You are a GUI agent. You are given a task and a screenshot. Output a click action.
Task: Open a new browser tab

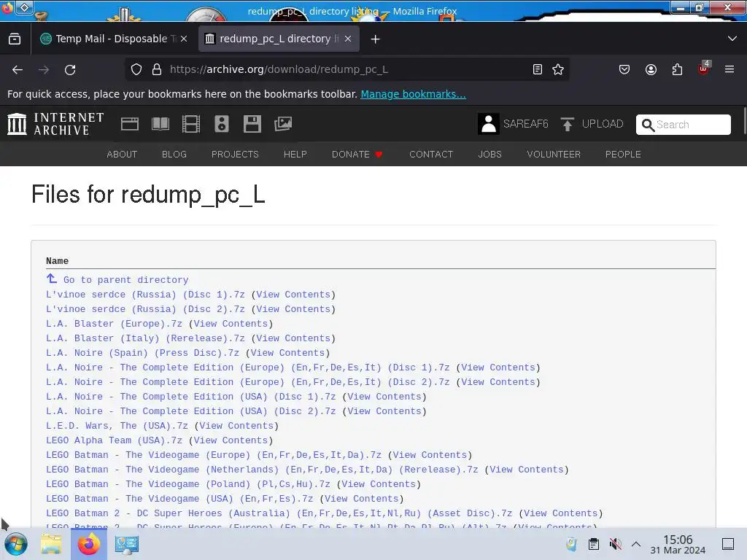(x=376, y=39)
